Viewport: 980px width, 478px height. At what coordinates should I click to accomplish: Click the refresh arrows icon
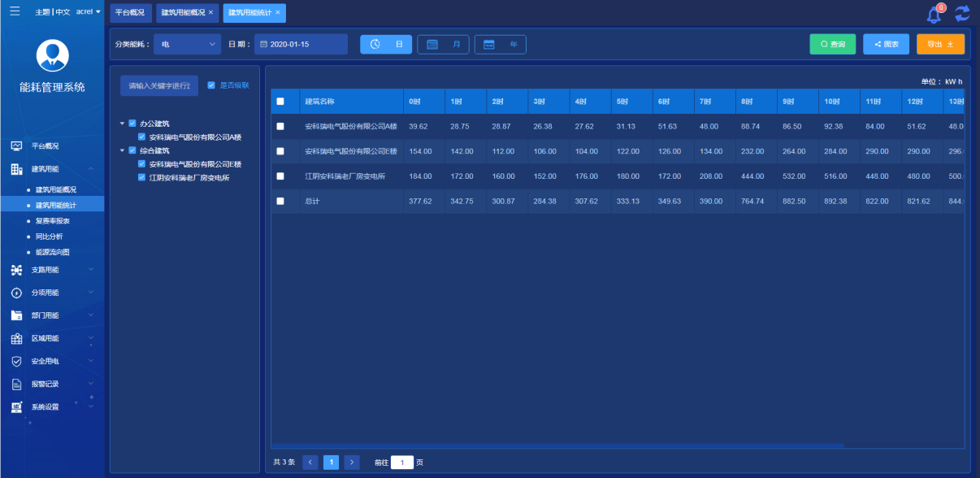point(962,13)
